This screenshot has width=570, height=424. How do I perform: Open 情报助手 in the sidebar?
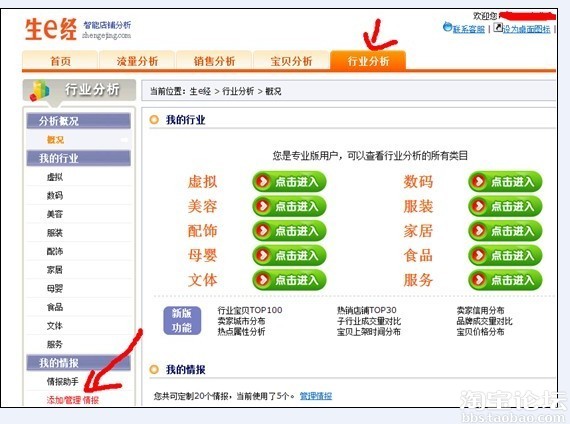(62, 381)
